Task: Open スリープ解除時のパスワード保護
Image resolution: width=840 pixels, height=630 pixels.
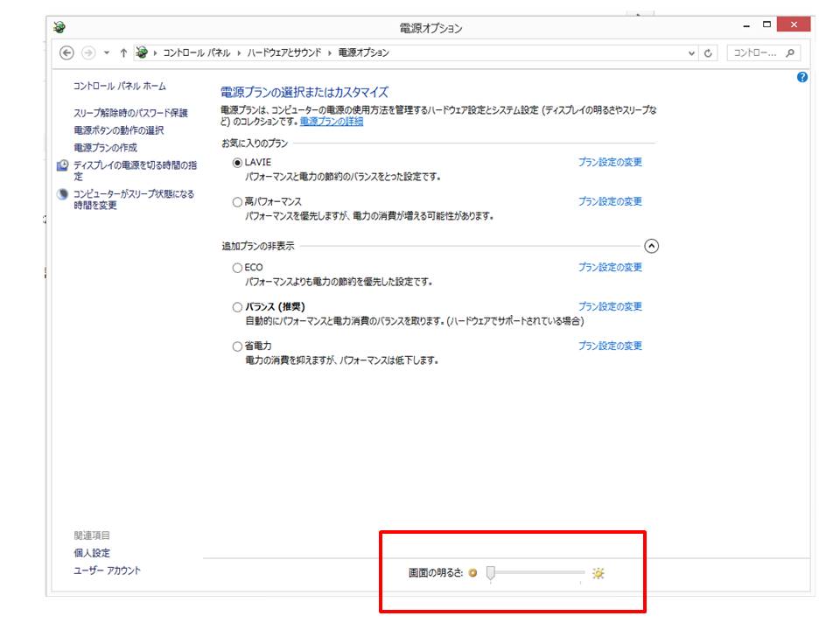Action: pyautogui.click(x=130, y=113)
